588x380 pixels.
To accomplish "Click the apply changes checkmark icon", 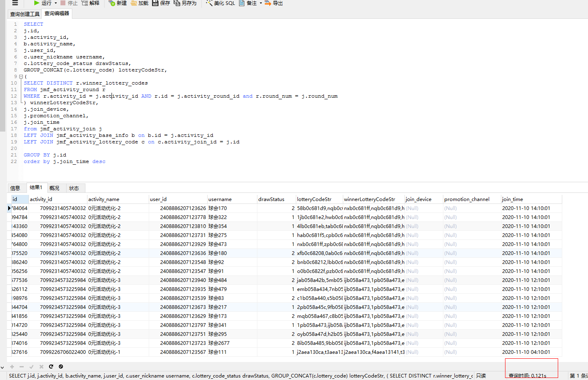I will tap(31, 367).
